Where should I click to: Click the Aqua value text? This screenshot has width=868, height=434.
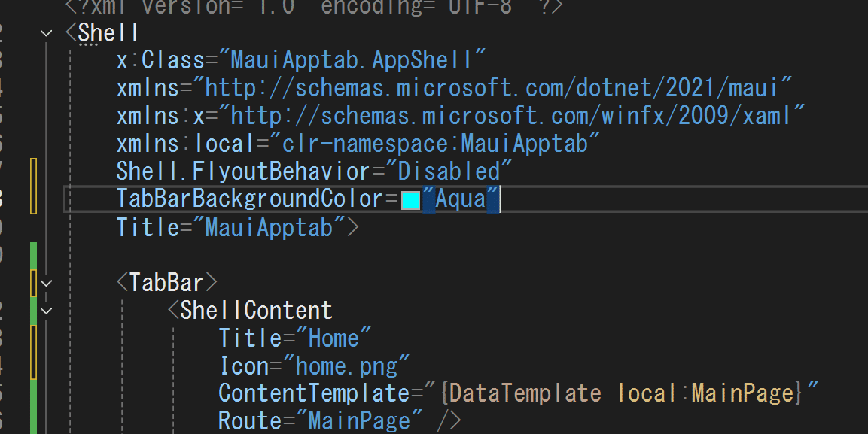(461, 199)
